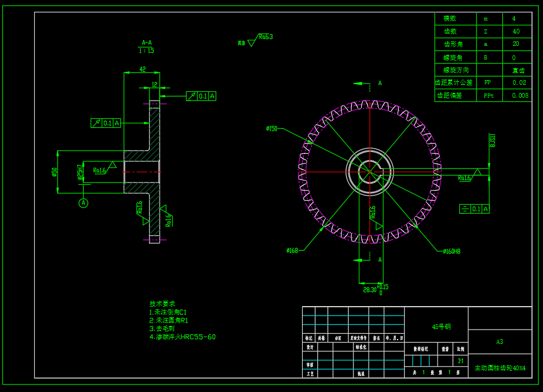Click the ø160H8 dimension label
Image resolution: width=543 pixels, height=392 pixels.
tap(452, 251)
